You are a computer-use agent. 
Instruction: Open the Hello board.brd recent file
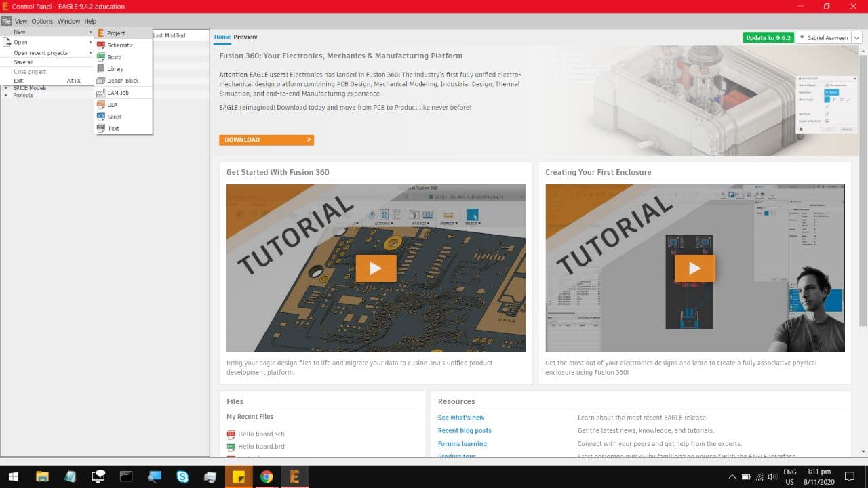261,447
